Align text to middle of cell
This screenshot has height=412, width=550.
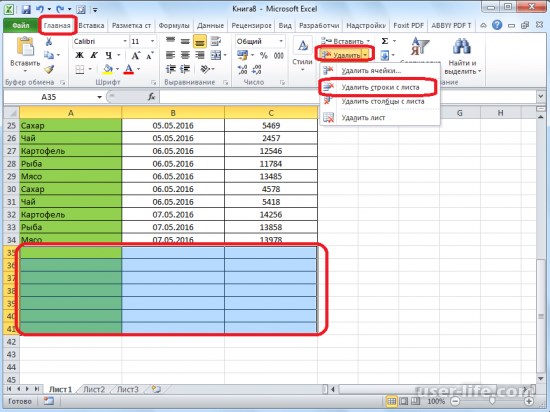coord(185,41)
